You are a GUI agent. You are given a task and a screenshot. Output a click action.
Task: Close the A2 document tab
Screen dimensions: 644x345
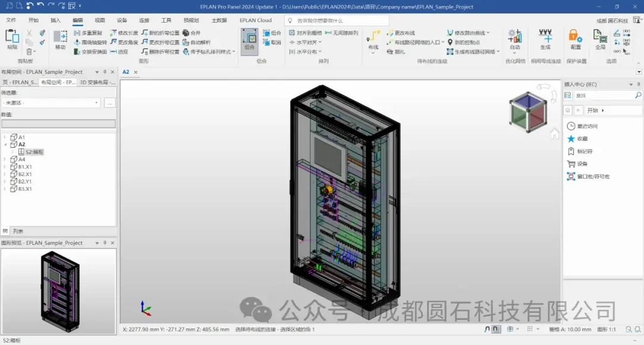click(135, 72)
